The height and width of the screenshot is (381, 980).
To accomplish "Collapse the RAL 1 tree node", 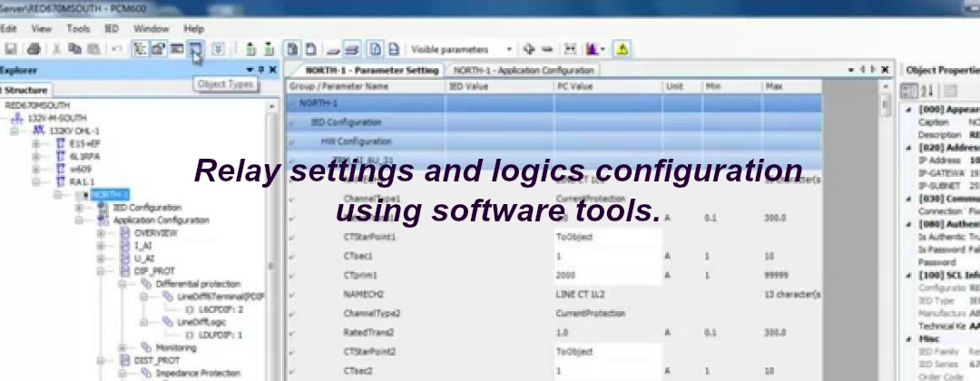I will point(35,181).
